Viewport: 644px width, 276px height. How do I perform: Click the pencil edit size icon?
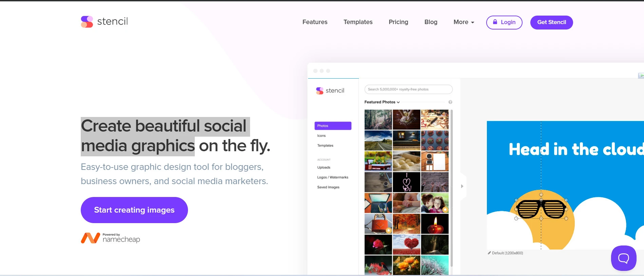pos(489,253)
